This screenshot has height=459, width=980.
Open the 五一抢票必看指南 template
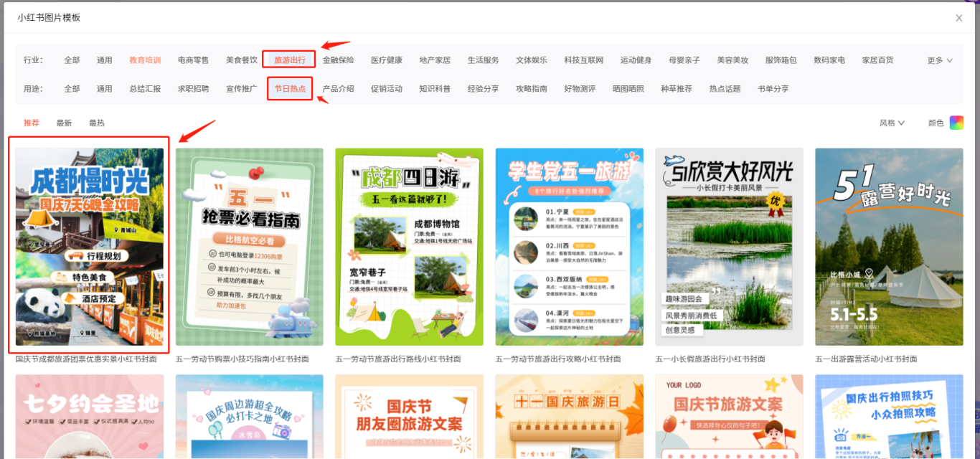(x=249, y=247)
